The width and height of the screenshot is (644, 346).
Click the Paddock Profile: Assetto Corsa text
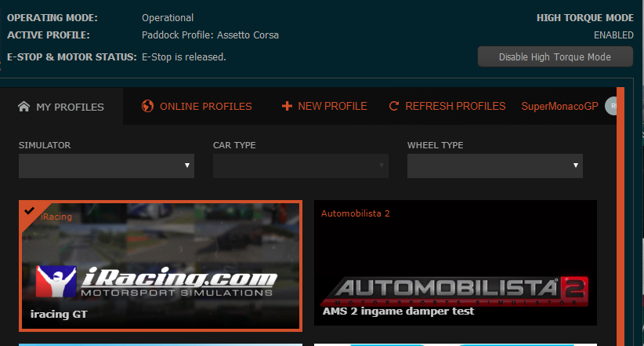click(210, 35)
